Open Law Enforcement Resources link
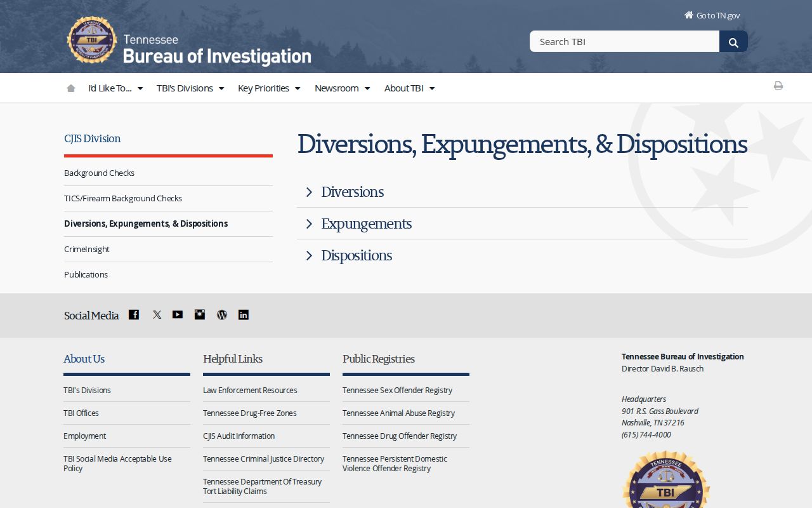Viewport: 812px width, 508px height. pos(250,390)
